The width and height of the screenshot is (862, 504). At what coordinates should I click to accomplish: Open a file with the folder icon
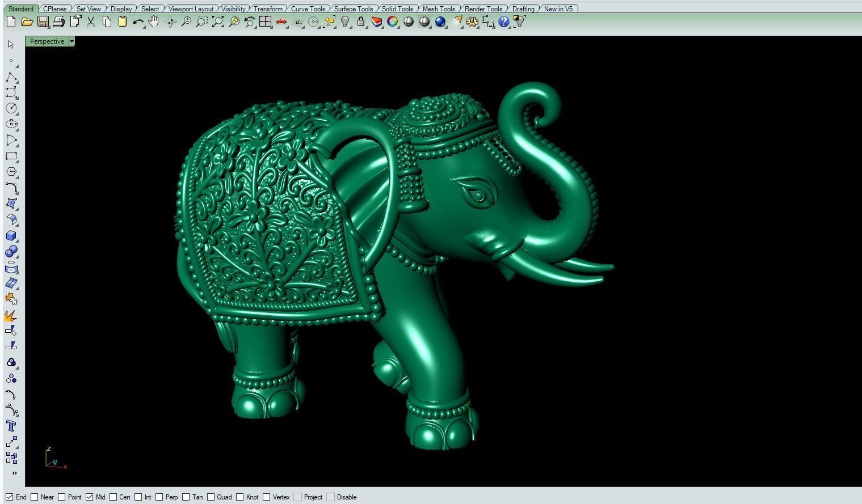(27, 22)
